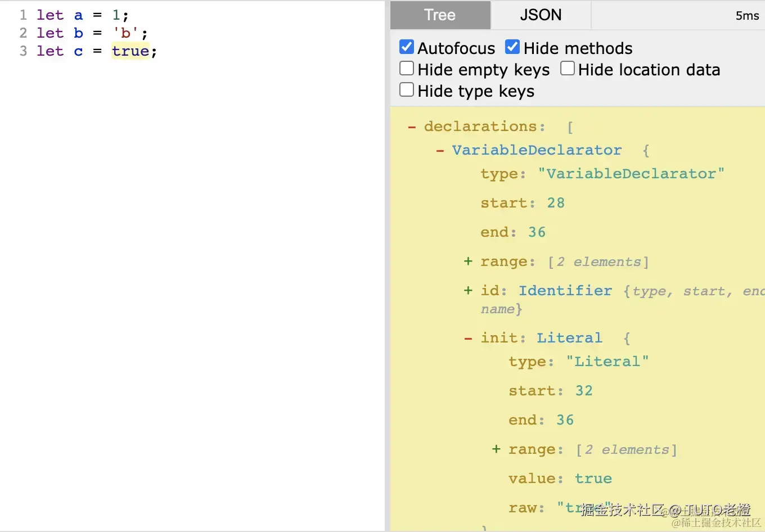Expand the id Identifier node
The height and width of the screenshot is (532, 765).
click(468, 291)
